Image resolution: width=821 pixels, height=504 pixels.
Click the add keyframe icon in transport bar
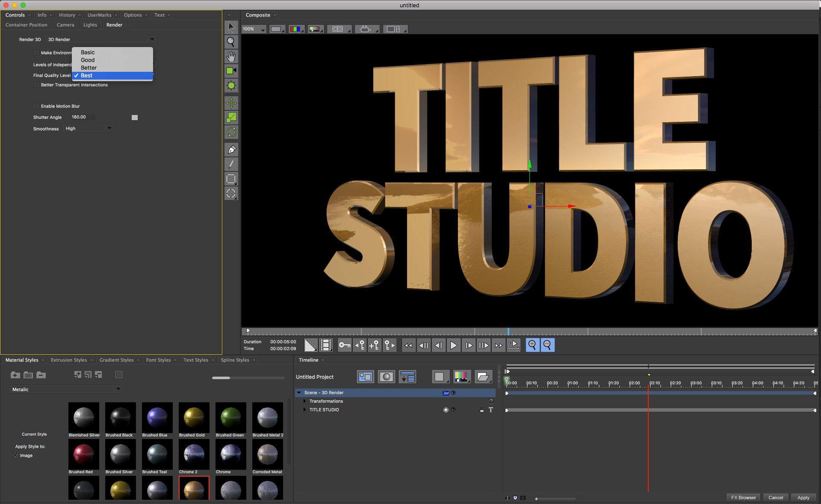click(375, 345)
